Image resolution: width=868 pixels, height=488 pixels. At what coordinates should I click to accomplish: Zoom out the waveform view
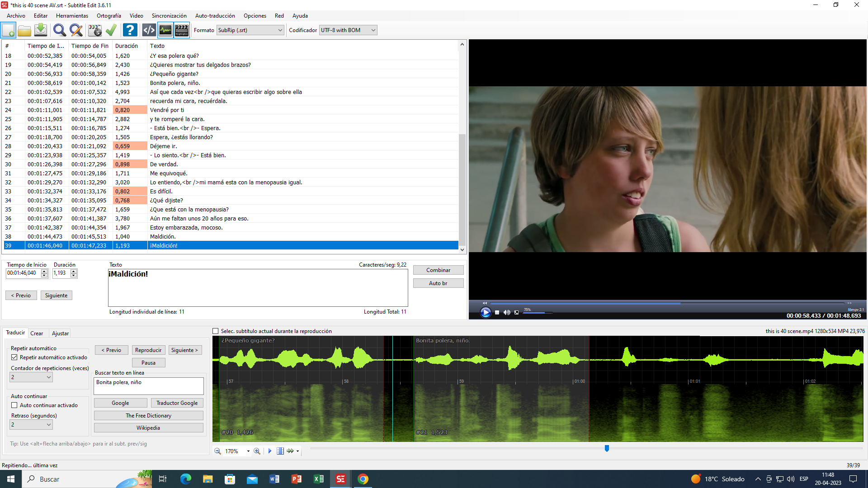coord(217,450)
